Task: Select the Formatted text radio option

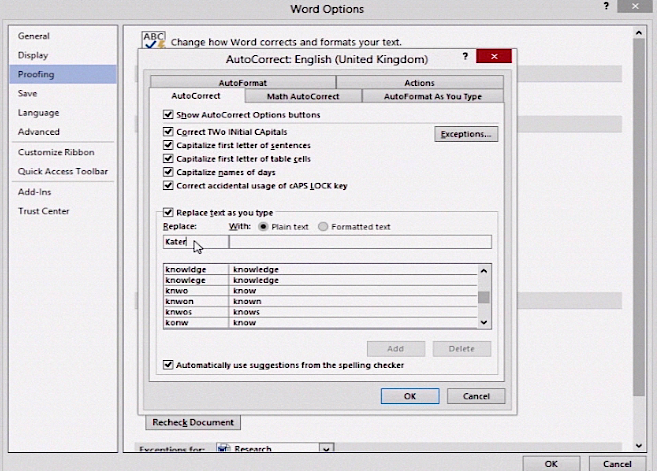Action: (x=323, y=227)
